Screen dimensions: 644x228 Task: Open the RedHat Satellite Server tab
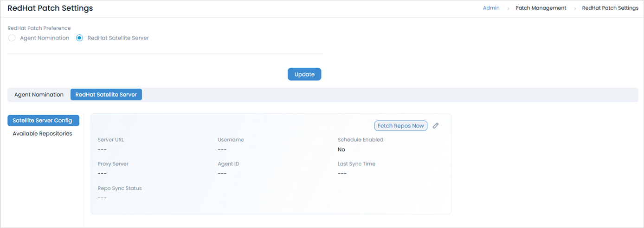106,95
